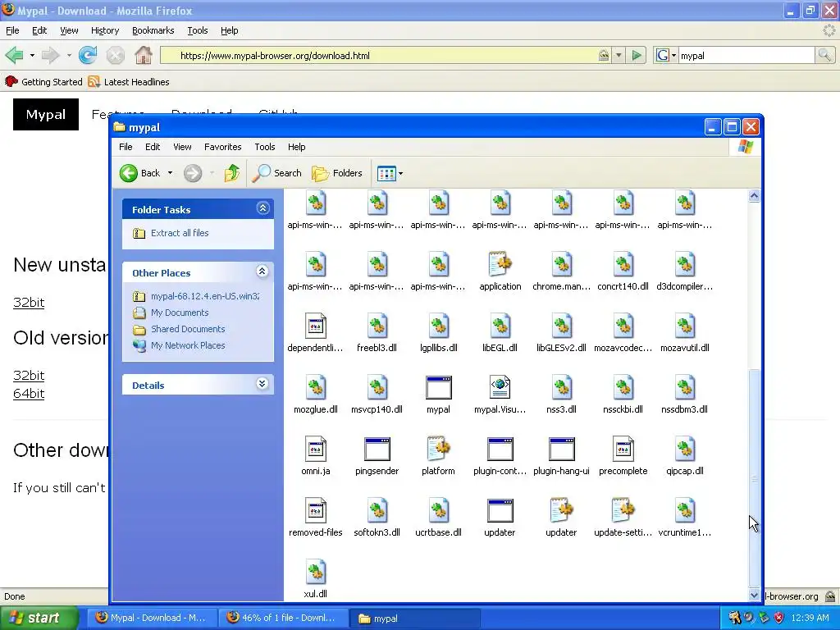This screenshot has height=630, width=840.
Task: Select the lgpllibs.dll file
Action: 438,333
